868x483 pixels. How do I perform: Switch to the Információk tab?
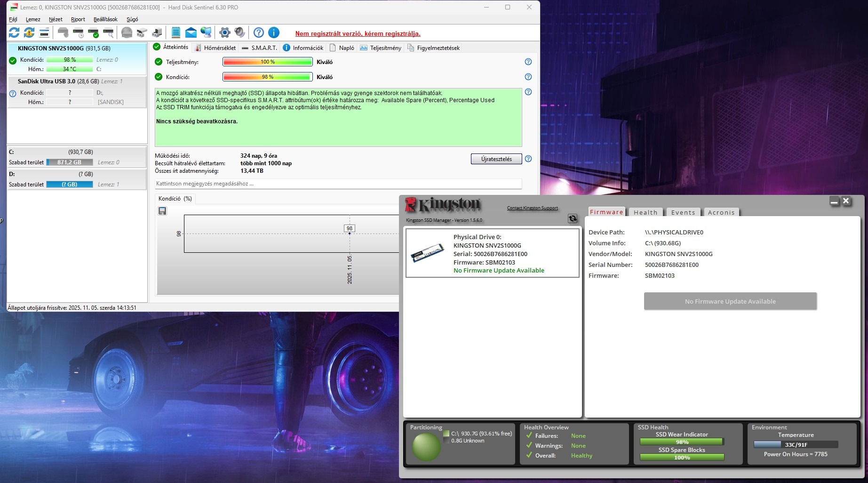pos(303,48)
